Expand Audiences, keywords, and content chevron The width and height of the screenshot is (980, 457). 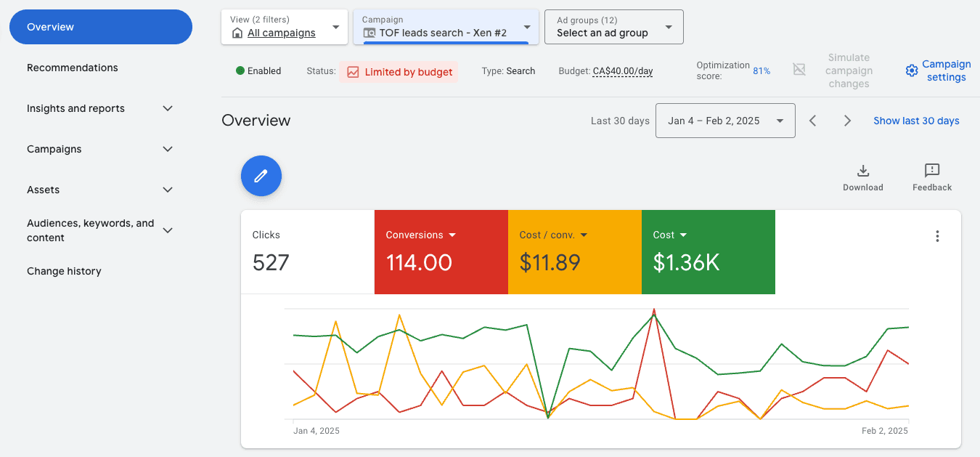(168, 230)
